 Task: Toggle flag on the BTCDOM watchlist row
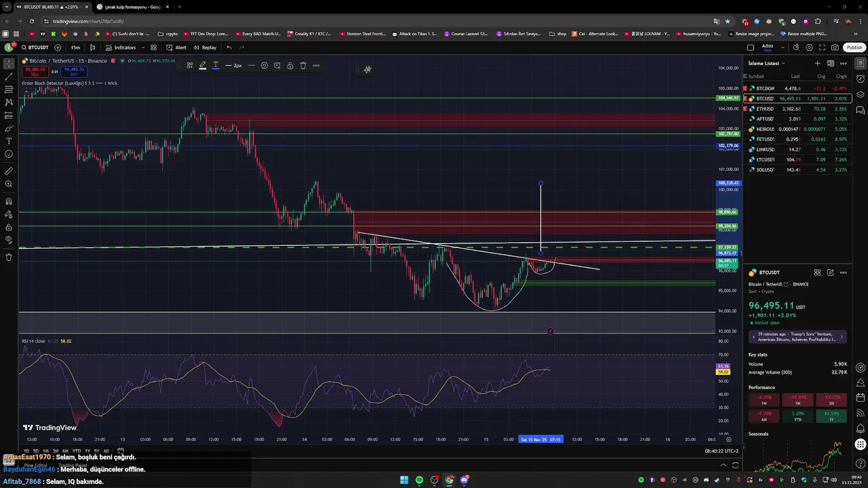[745, 88]
